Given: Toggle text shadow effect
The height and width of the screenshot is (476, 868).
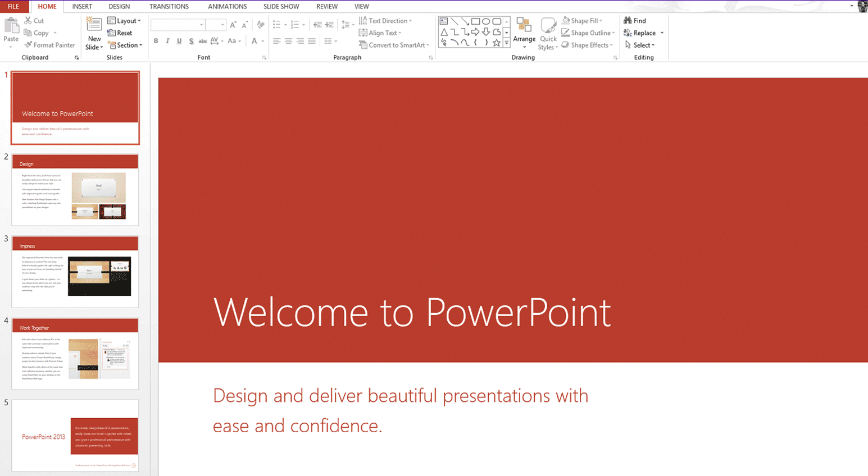Looking at the screenshot, I should 191,41.
